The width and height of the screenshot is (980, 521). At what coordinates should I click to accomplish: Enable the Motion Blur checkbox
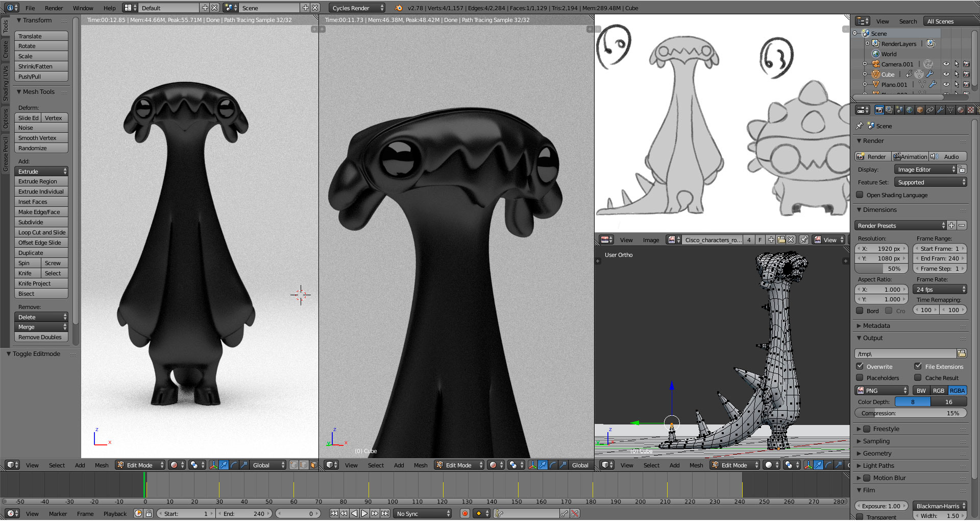866,478
